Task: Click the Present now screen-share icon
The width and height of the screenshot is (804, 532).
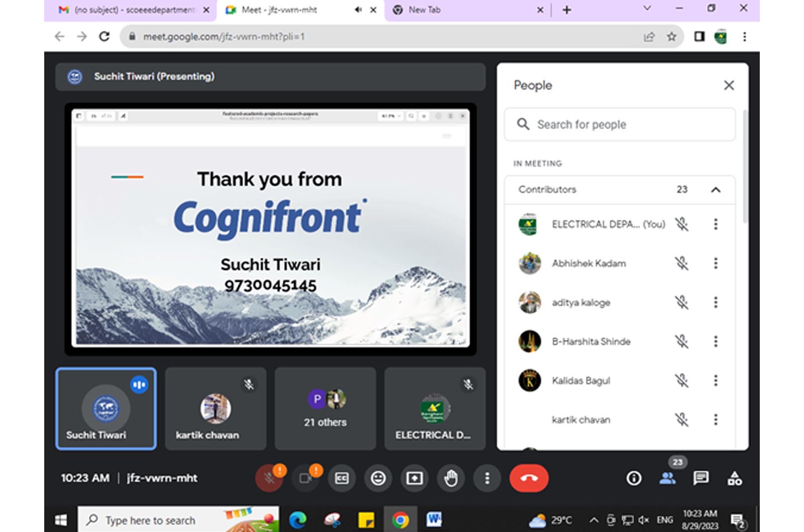Action: tap(414, 478)
